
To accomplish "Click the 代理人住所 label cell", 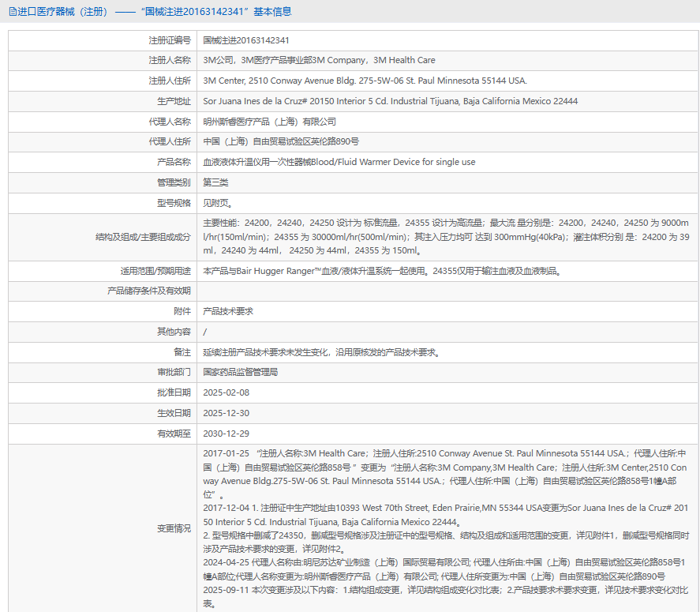I will coord(103,141).
